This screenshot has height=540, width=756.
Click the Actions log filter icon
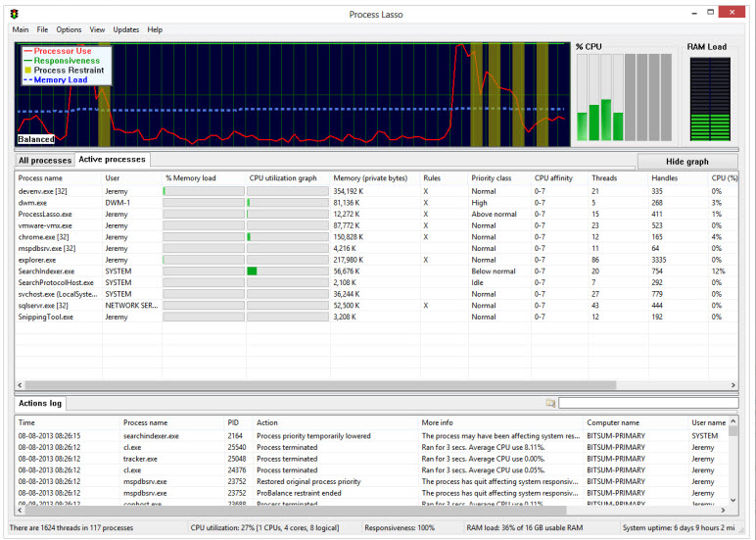550,403
